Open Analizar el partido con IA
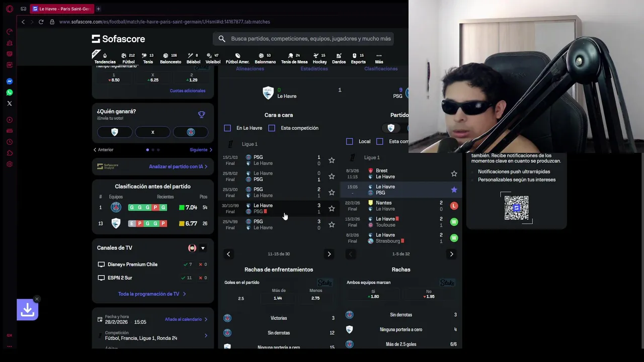The width and height of the screenshot is (644, 362). coord(178,166)
